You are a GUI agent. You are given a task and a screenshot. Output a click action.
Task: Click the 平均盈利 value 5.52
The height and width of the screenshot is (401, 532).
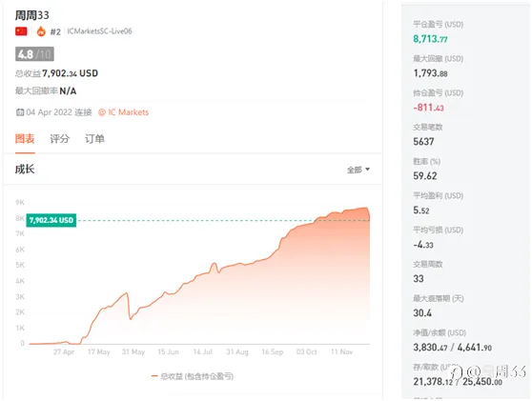[421, 211]
